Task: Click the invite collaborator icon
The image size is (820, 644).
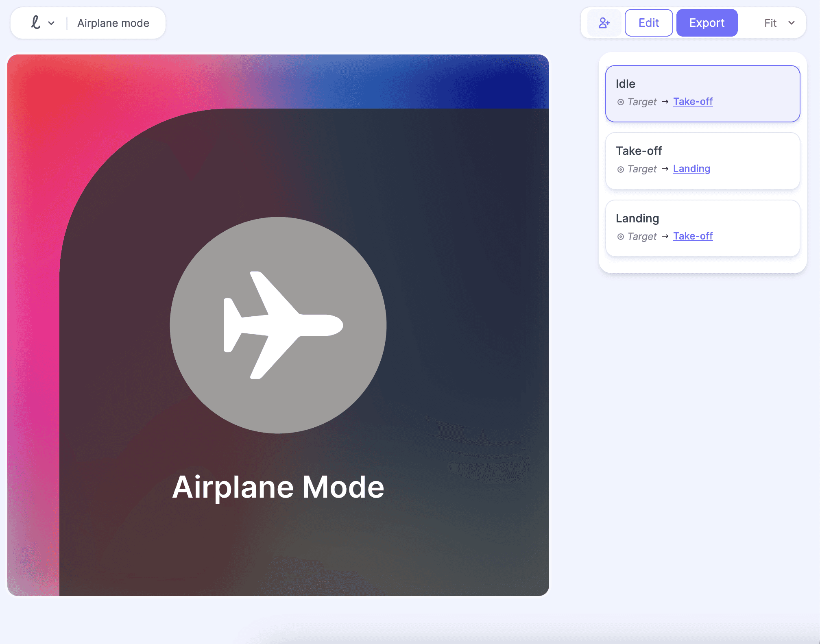Action: pyautogui.click(x=604, y=23)
